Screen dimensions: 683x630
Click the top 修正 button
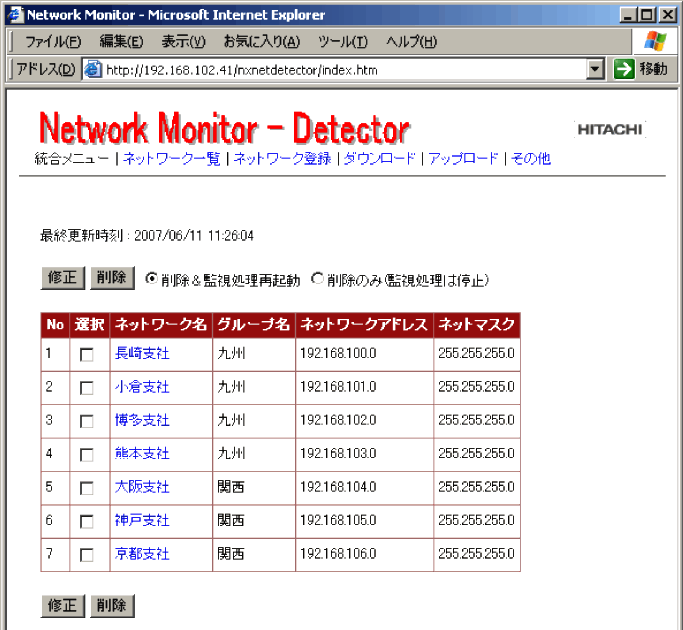tap(63, 278)
